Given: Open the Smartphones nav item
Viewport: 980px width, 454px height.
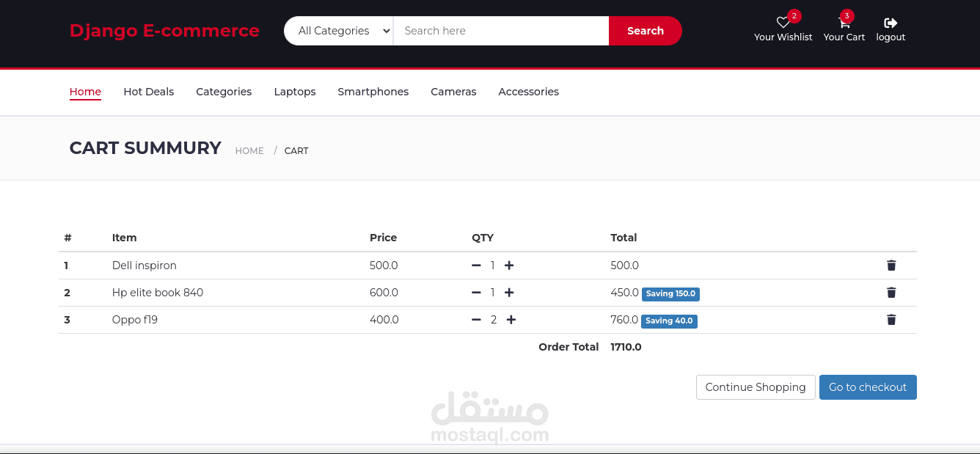Looking at the screenshot, I should tap(373, 92).
